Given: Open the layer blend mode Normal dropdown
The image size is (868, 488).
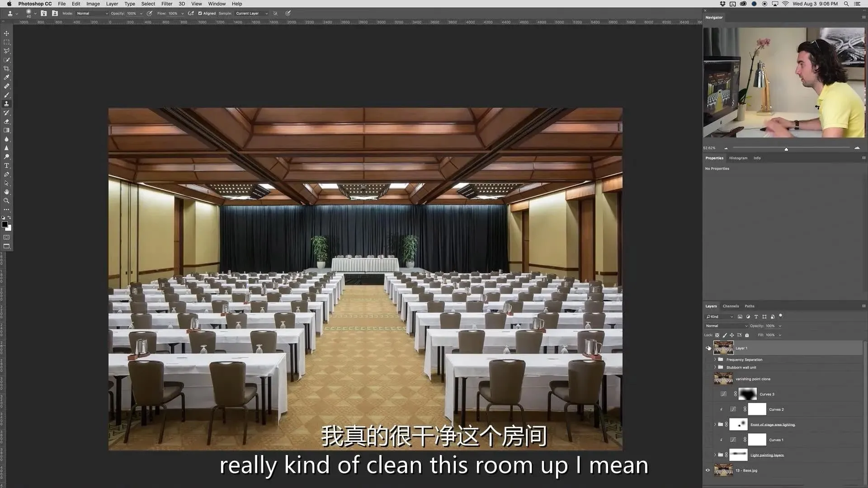Looking at the screenshot, I should coord(726,326).
